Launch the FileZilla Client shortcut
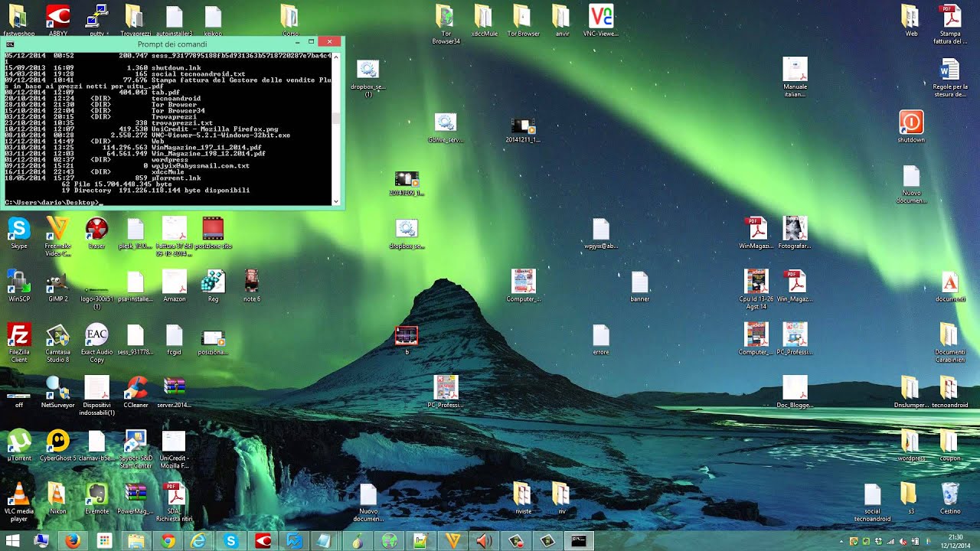The image size is (980, 551). click(19, 342)
